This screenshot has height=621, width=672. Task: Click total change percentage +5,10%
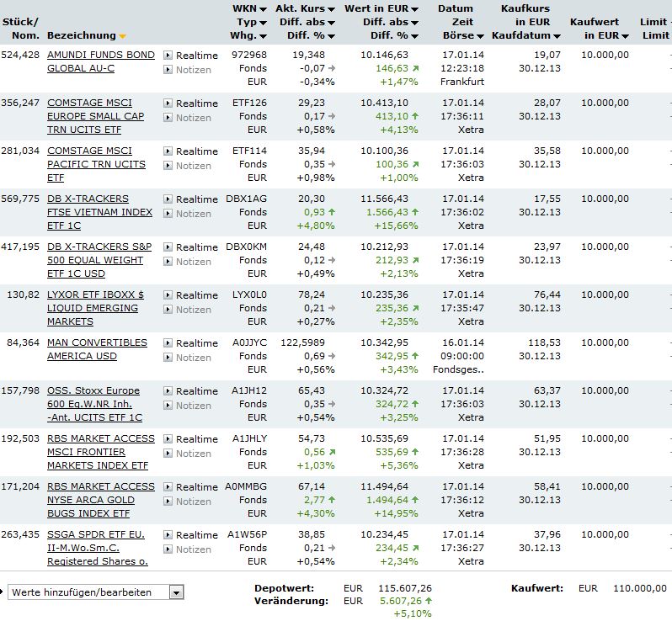coord(413,613)
